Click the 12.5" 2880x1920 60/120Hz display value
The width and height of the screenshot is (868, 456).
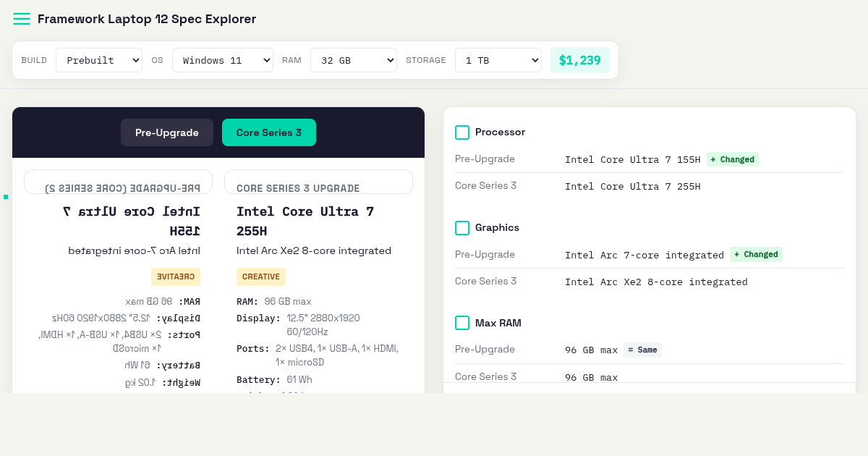pyautogui.click(x=323, y=325)
